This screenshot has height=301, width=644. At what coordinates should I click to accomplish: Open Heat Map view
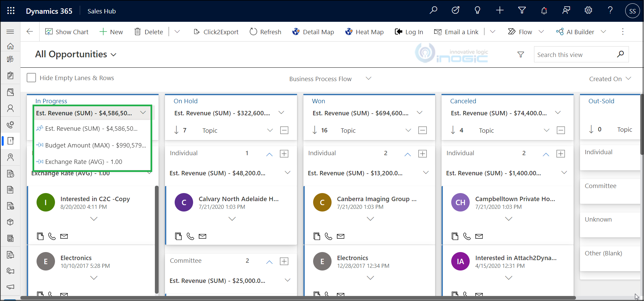pos(364,32)
